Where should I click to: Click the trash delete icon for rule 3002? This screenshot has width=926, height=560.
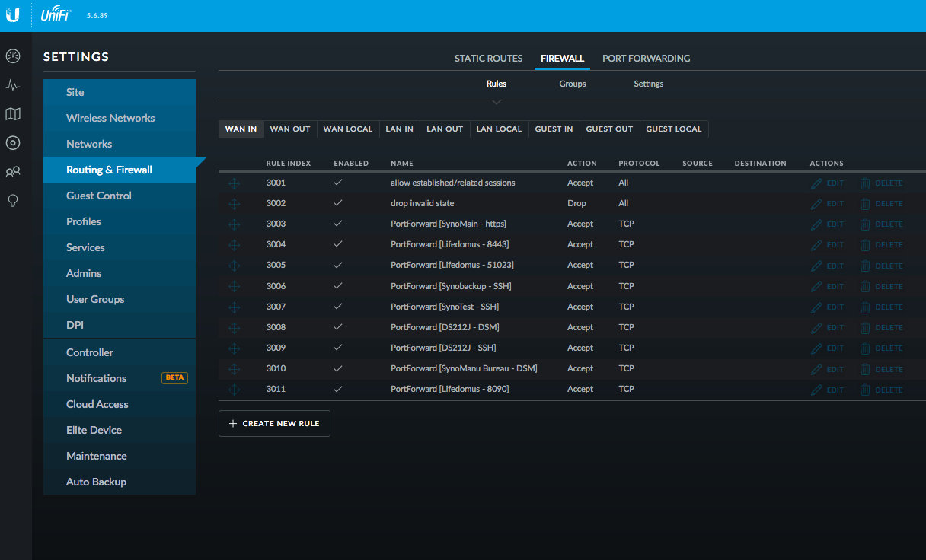[865, 204]
